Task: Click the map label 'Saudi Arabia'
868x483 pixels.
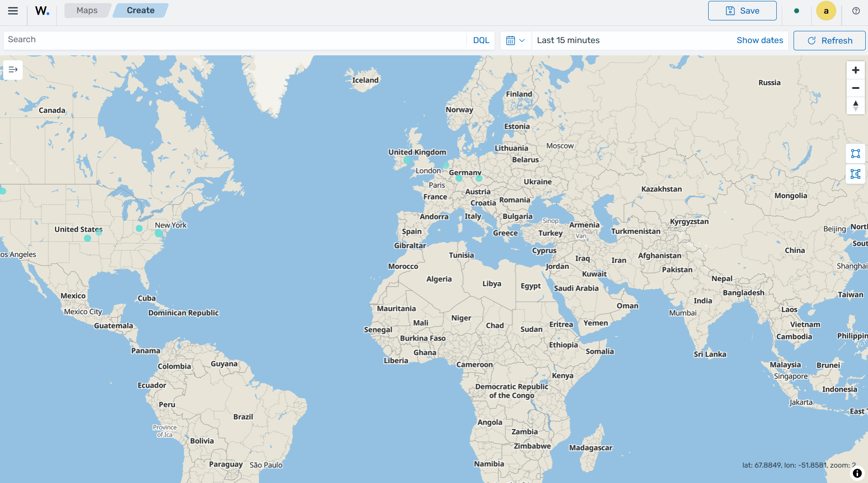Action: click(x=576, y=288)
